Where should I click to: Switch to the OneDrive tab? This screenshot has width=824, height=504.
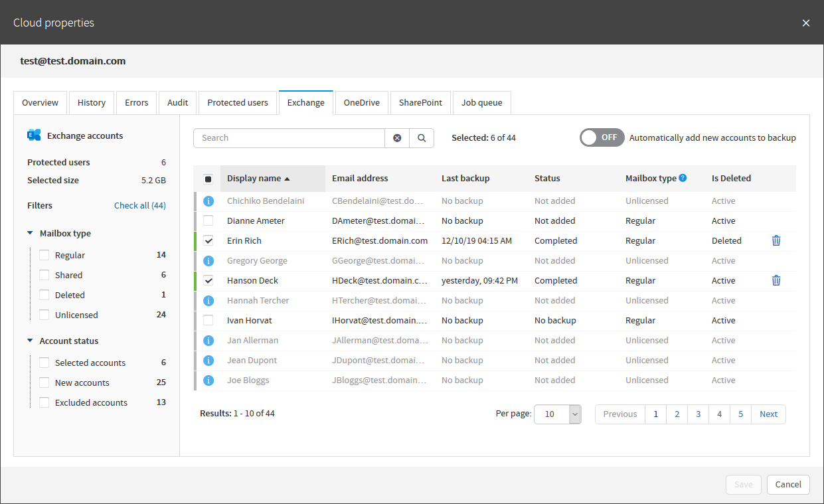point(362,103)
